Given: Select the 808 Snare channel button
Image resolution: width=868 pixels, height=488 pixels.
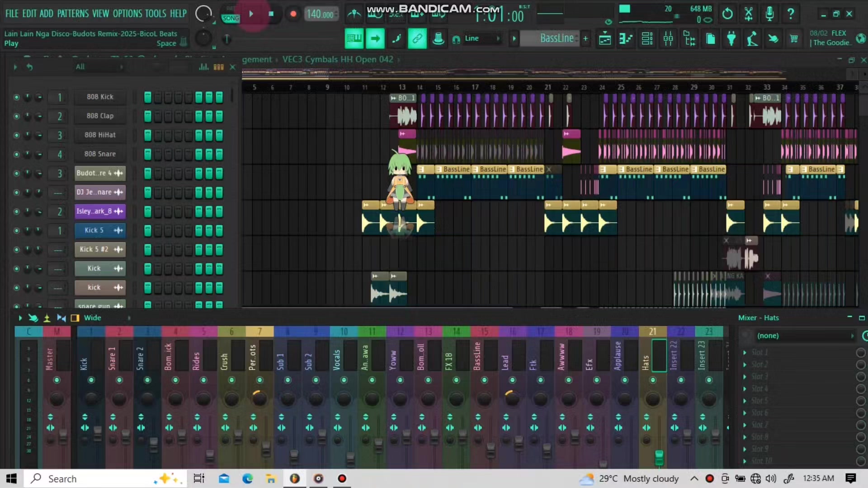Looking at the screenshot, I should [100, 154].
